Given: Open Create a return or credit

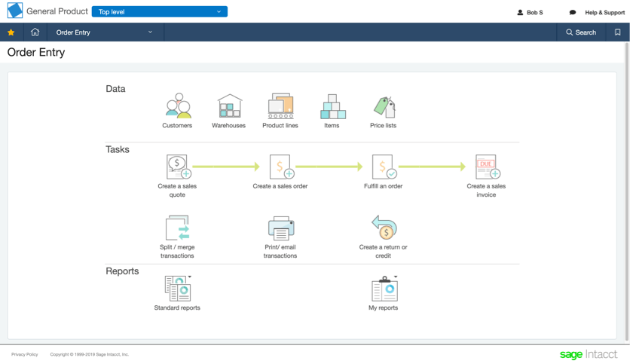Looking at the screenshot, I should (384, 228).
